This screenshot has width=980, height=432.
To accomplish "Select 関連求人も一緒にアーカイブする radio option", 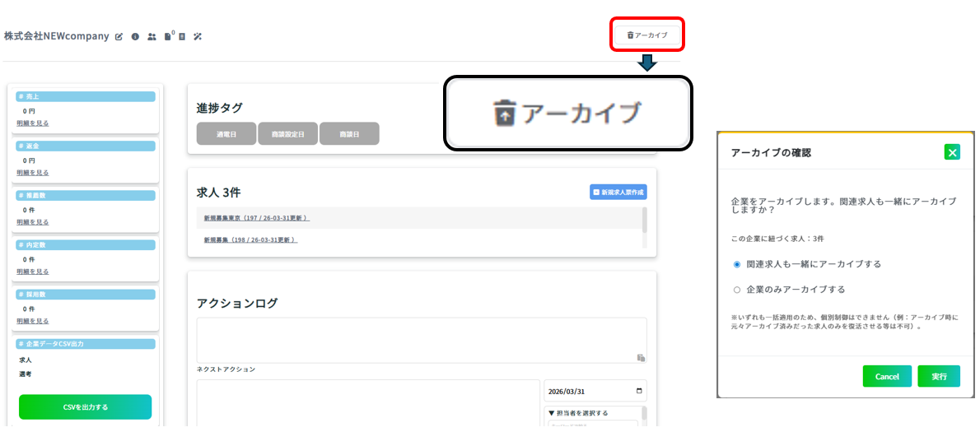I will coord(737,264).
